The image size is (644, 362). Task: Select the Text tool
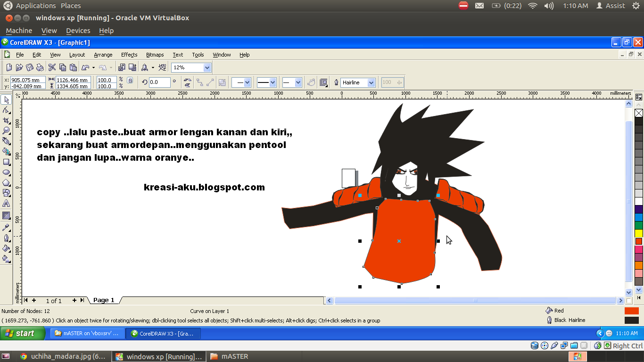[6, 203]
